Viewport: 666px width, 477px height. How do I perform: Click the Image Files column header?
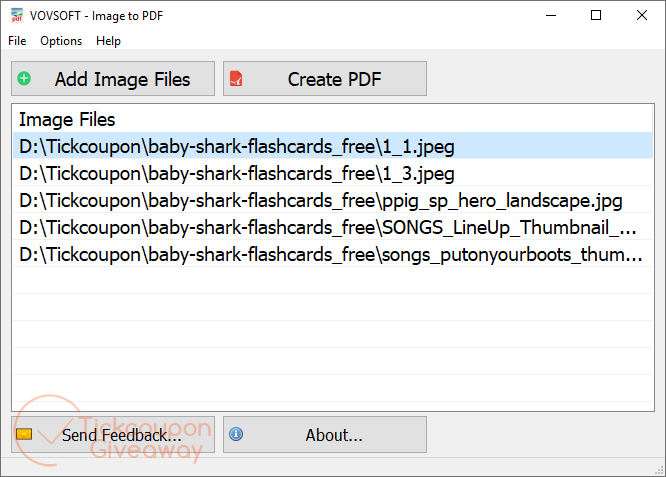point(333,119)
